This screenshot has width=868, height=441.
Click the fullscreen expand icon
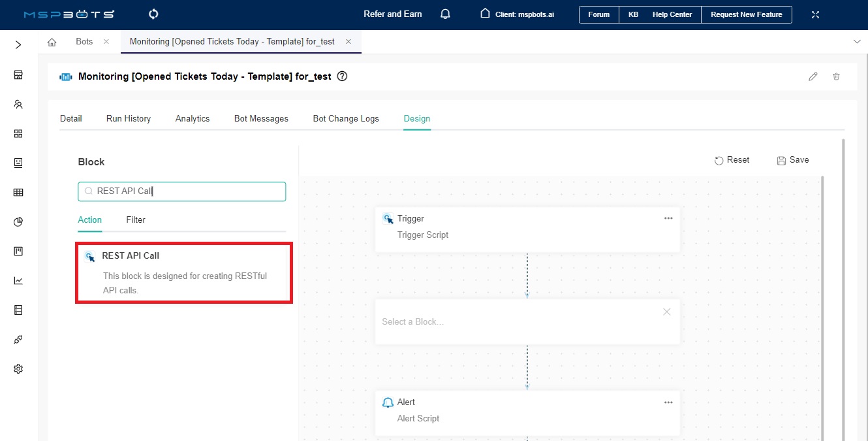pos(815,14)
